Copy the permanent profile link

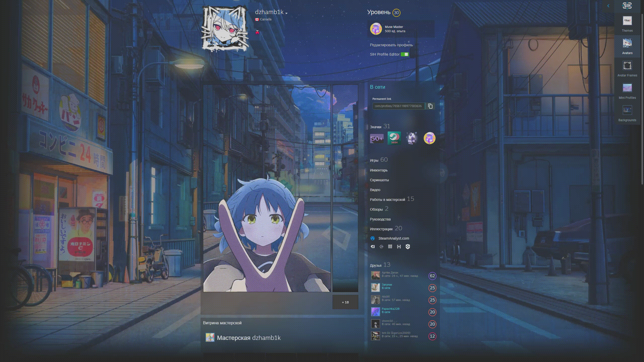coord(430,106)
